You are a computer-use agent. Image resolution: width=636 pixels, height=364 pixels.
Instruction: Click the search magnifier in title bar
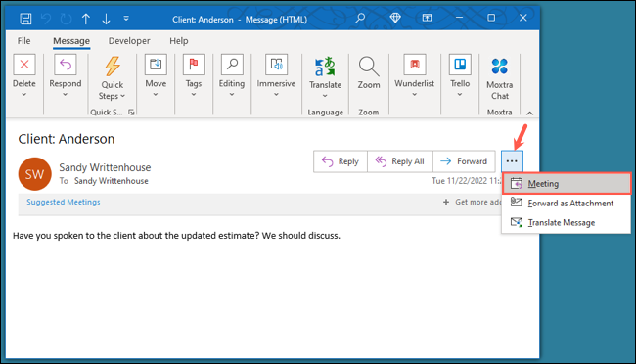pos(360,19)
